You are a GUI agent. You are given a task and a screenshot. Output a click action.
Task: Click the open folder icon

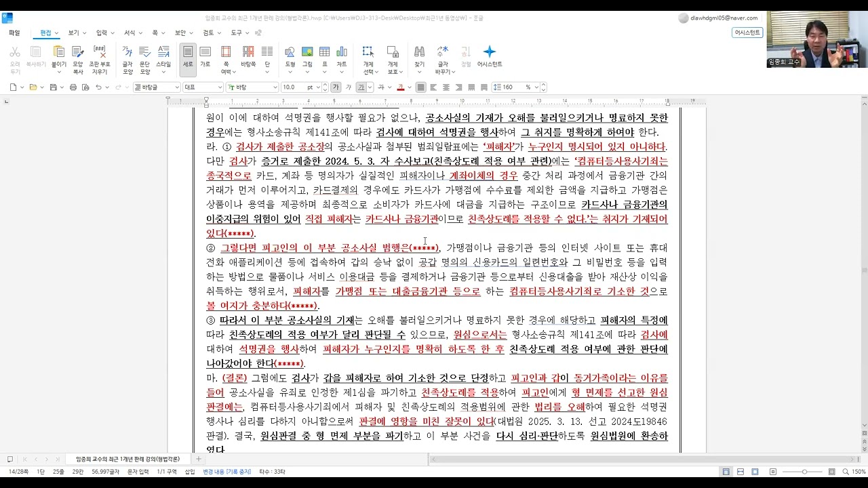[32, 87]
